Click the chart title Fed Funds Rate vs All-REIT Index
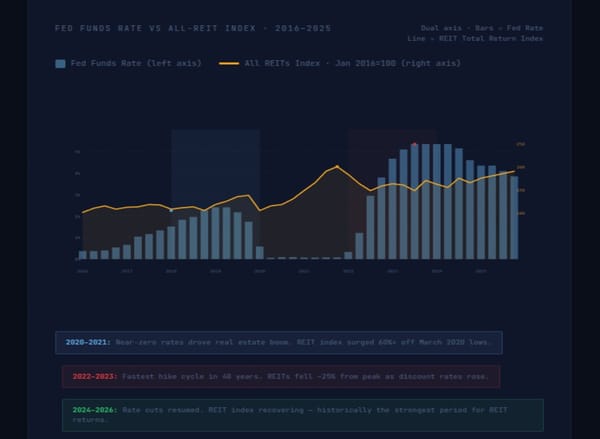The image size is (600, 439). [193, 29]
